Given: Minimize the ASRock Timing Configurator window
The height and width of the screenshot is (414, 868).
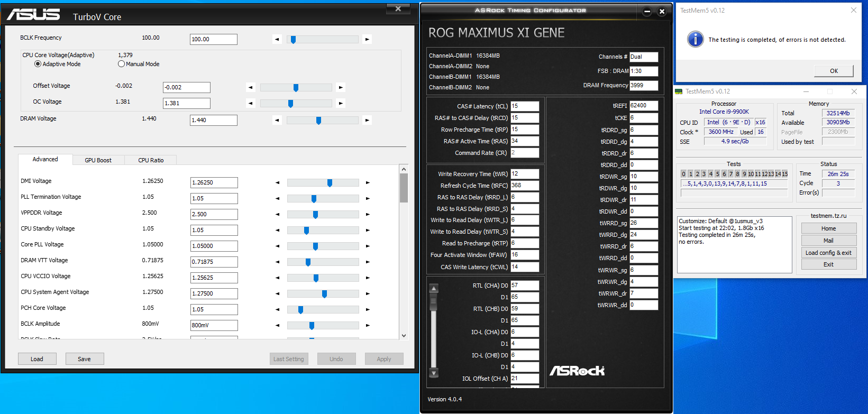Looking at the screenshot, I should pos(647,12).
